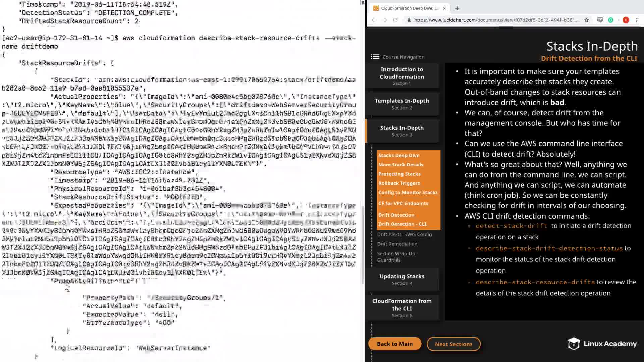Open Drift Alerts - AWS Config lesson
The height and width of the screenshot is (362, 644).
pyautogui.click(x=404, y=234)
